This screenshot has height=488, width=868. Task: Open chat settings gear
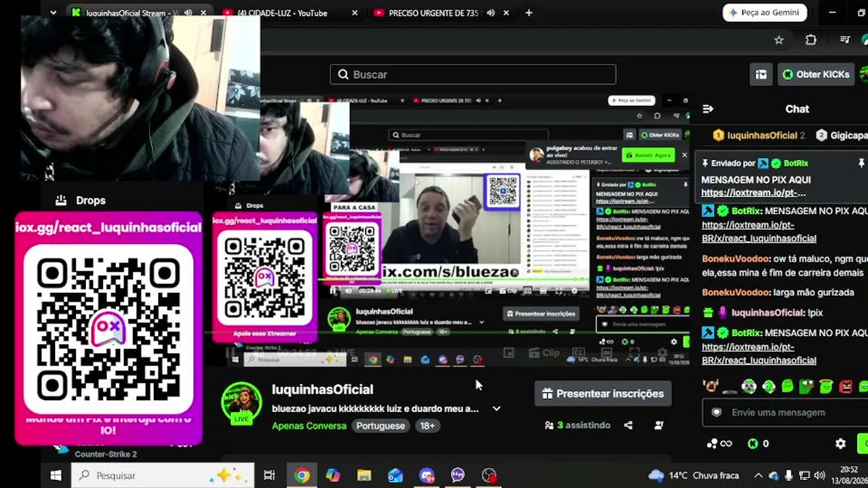(841, 444)
